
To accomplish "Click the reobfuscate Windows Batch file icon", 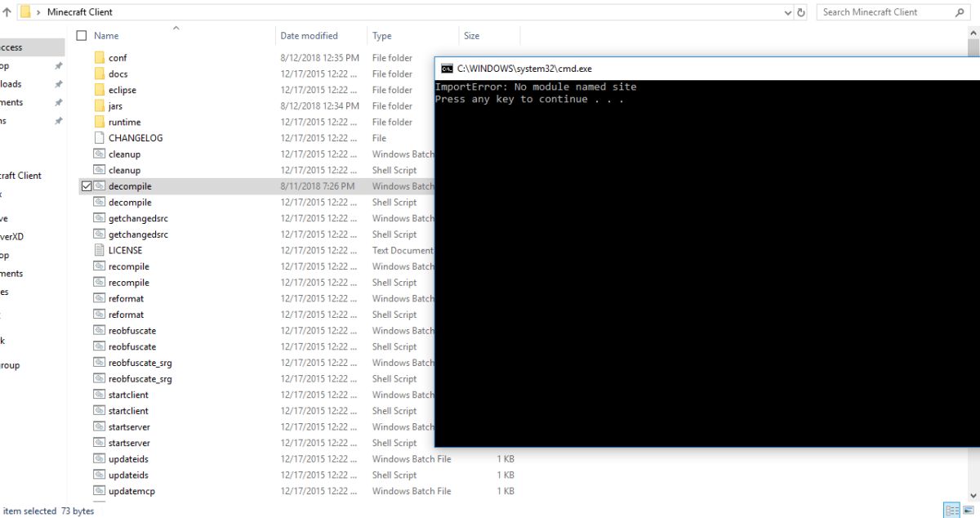I will [100, 331].
